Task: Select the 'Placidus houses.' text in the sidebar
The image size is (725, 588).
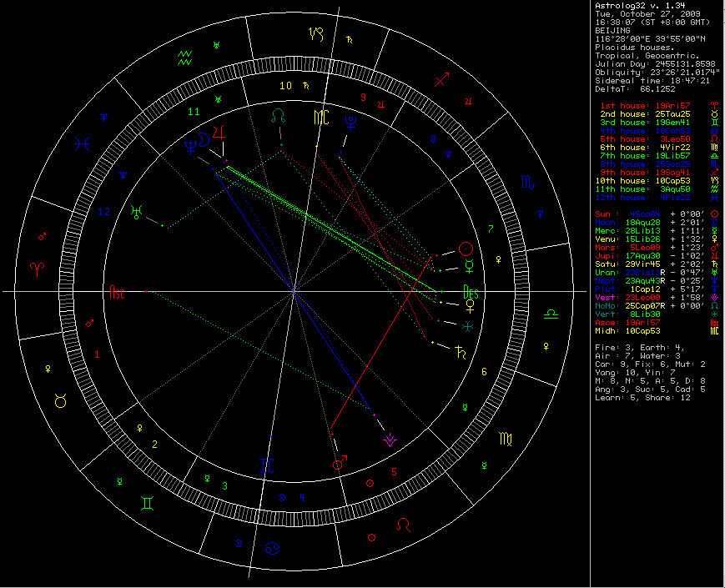Action: coord(623,47)
